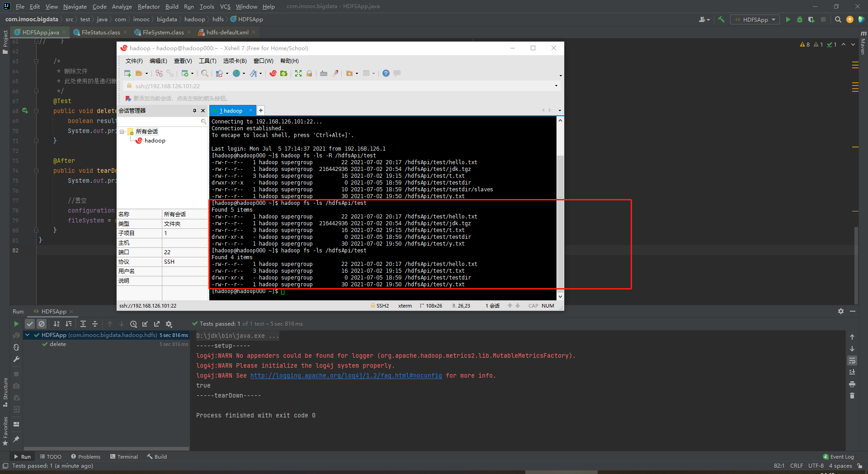Run HDFSApp with coverage
The height and width of the screenshot is (474, 868).
click(811, 19)
